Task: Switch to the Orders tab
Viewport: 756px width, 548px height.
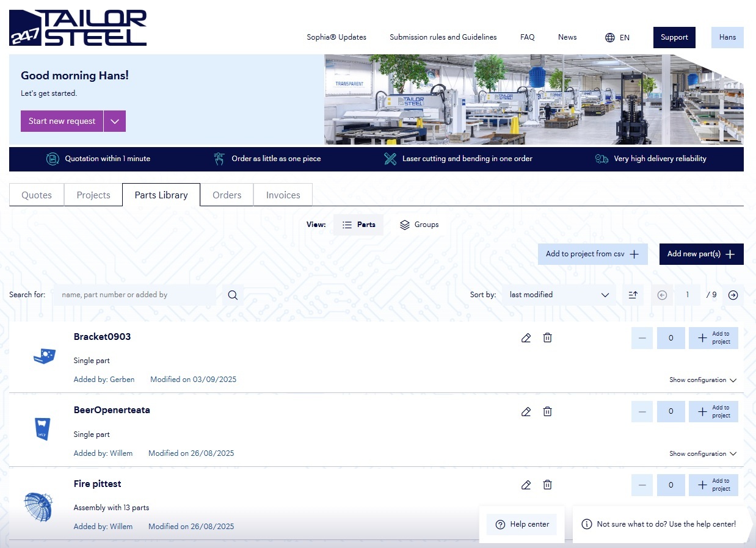Action: [x=227, y=195]
